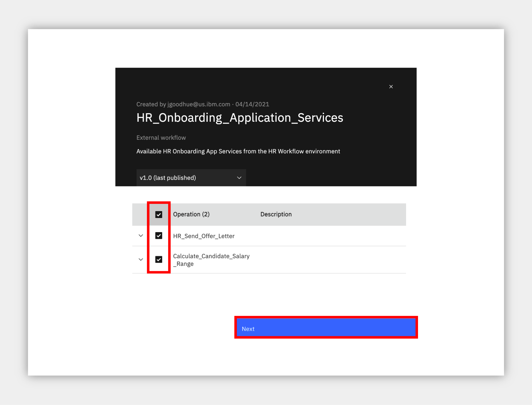Click the HR_Onboarding_Application_Services title
Viewport: 532px width, 405px height.
click(x=240, y=118)
